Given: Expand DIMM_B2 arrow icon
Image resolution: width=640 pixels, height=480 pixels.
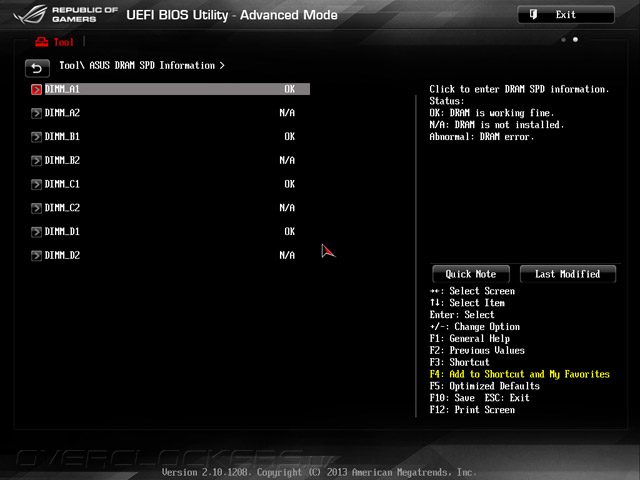Looking at the screenshot, I should point(36,160).
